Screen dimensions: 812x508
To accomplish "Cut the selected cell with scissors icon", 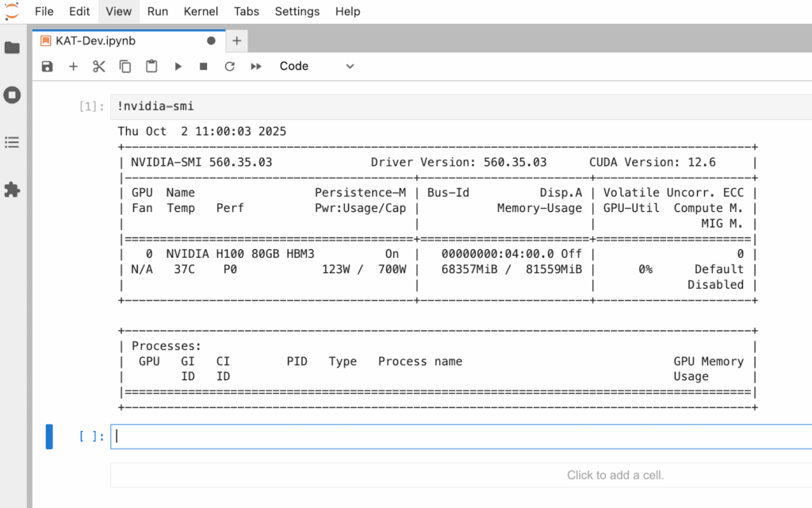I will pos(99,67).
